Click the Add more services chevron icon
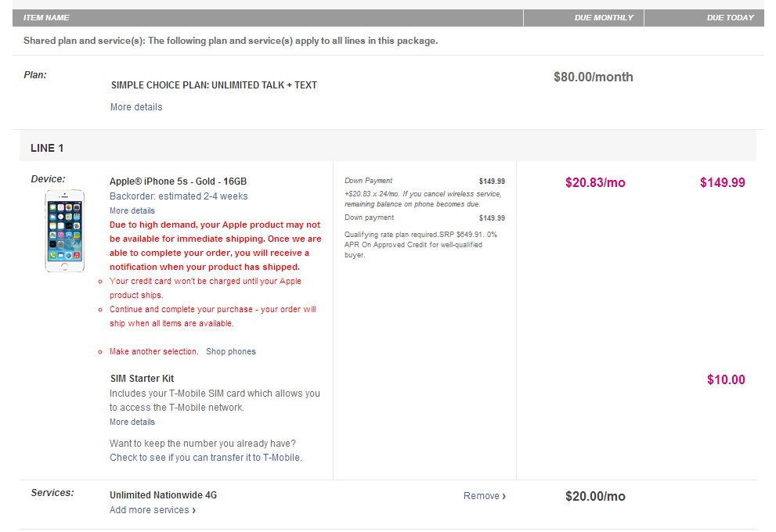Viewport: 776px width, 532px height. [193, 510]
